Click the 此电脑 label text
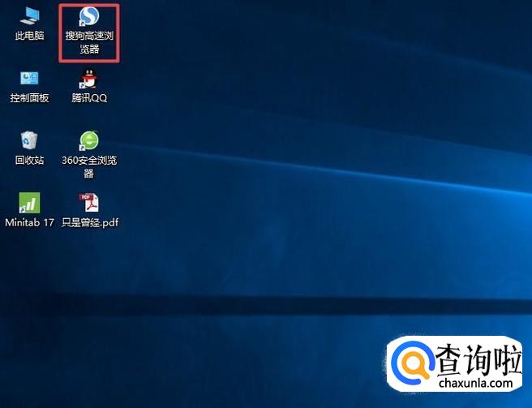The image size is (532, 408). [29, 36]
